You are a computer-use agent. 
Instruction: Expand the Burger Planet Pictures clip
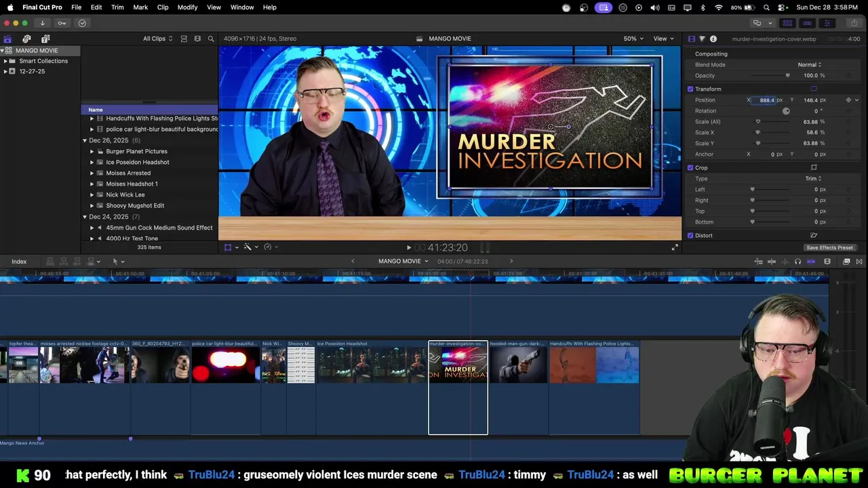(92, 151)
